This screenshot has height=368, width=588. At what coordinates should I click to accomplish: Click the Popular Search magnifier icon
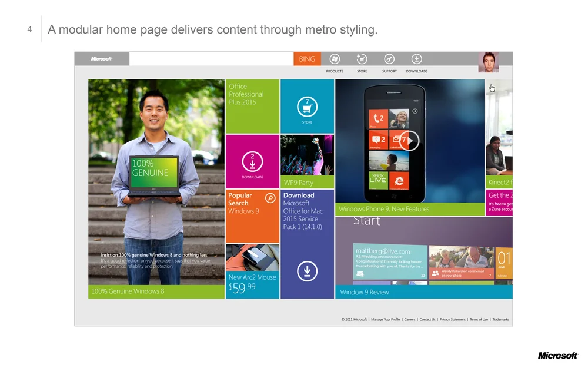[270, 198]
